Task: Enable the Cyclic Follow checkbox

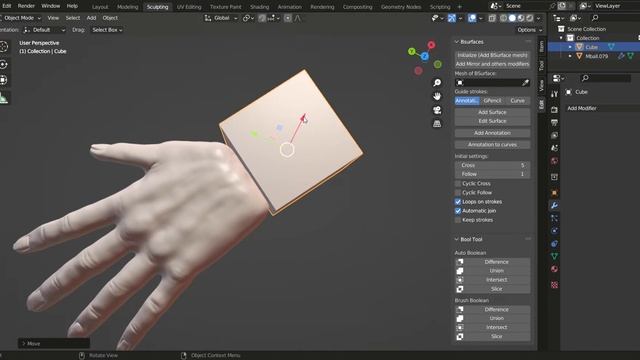Action: click(458, 193)
